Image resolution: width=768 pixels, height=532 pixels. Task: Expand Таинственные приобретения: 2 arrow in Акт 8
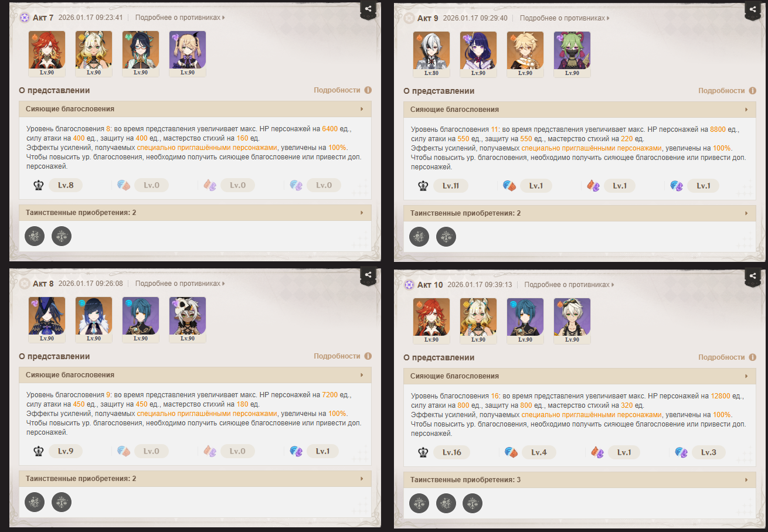click(362, 479)
